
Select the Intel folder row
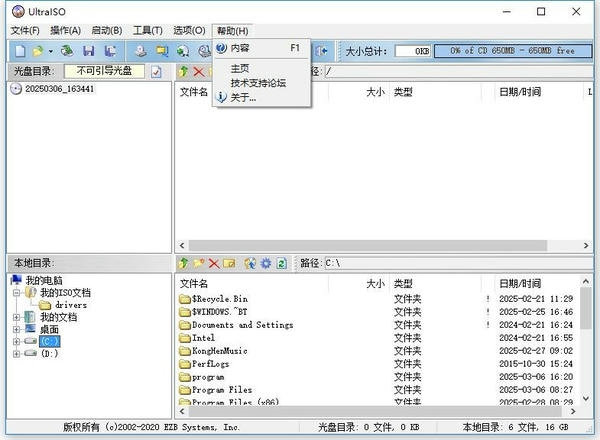coord(377,338)
